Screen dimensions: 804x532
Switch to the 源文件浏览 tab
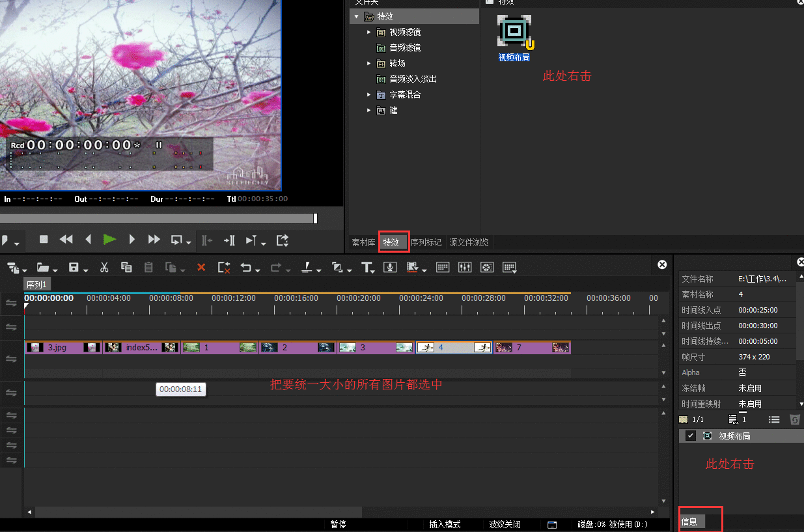click(469, 242)
